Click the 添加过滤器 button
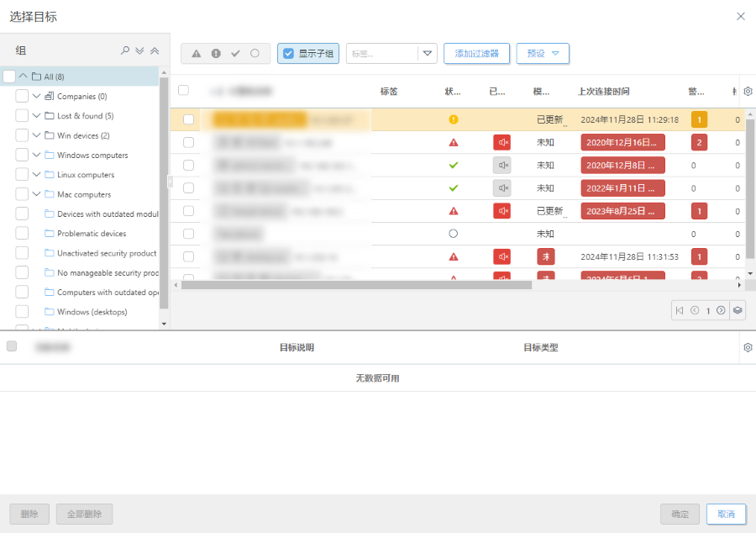 pyautogui.click(x=476, y=54)
